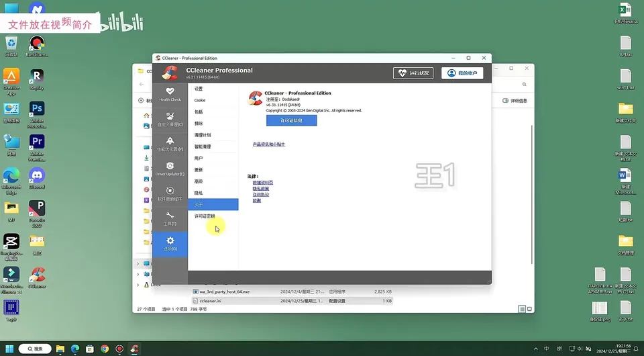Click Explorer search magnifier icon

click(x=525, y=84)
